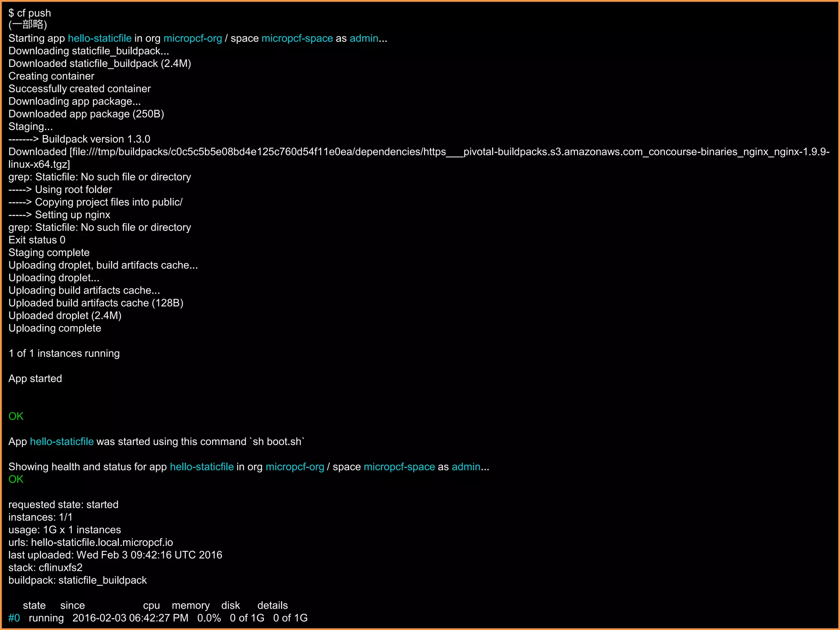Click 'Downloading staticfile_buildpack...' line
The height and width of the screenshot is (630, 840).
89,51
